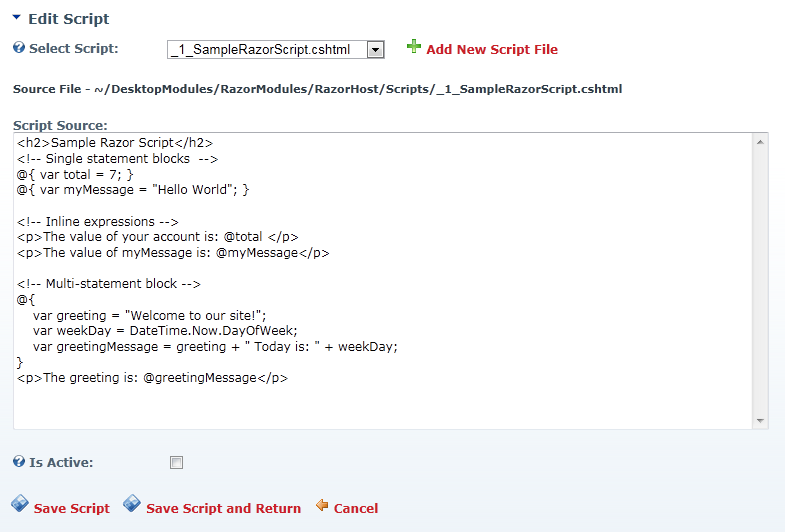Click Add New Script File link
The height and width of the screenshot is (532, 785).
click(x=492, y=50)
